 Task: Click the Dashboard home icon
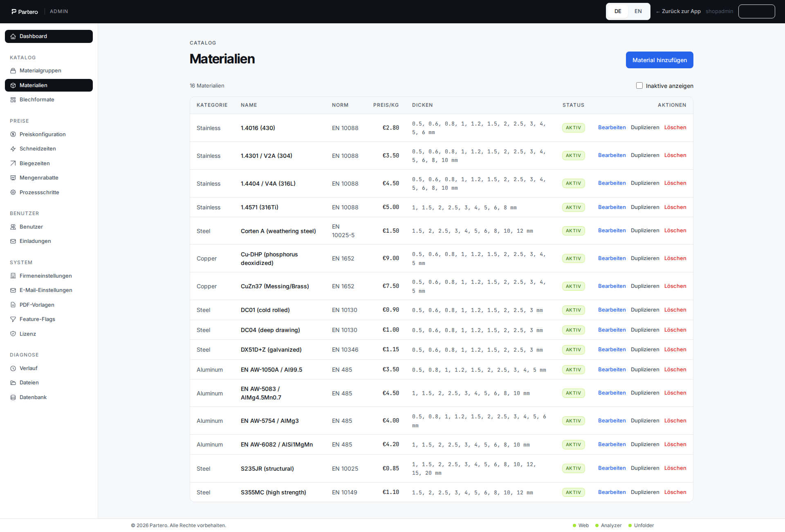tap(13, 36)
